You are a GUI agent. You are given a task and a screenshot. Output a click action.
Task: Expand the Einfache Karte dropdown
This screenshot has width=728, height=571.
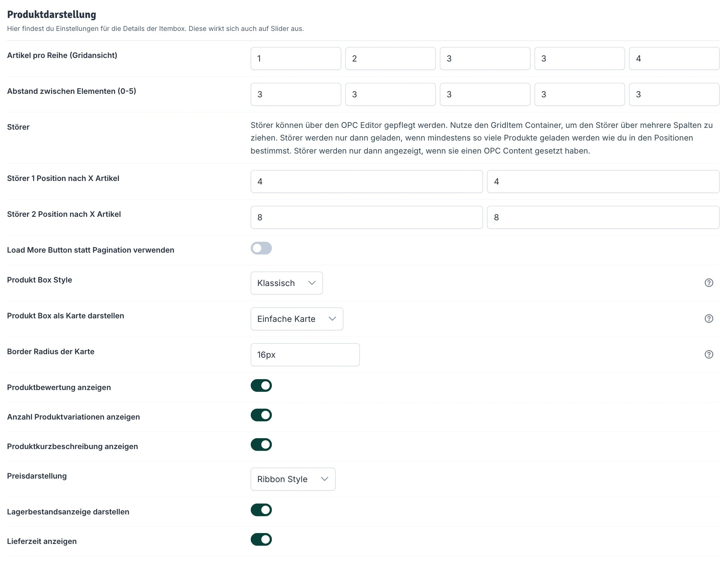coord(296,319)
